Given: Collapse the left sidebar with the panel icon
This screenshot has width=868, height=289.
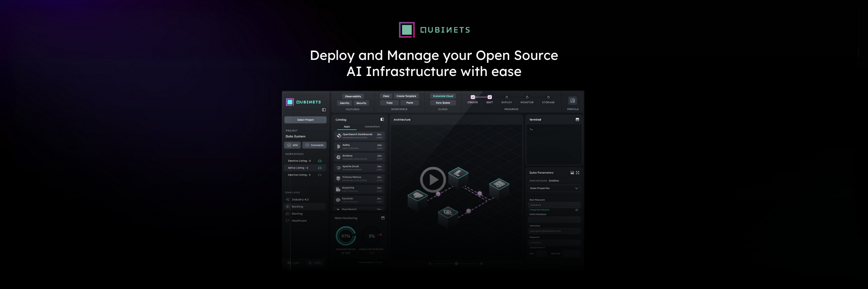Looking at the screenshot, I should click(324, 110).
